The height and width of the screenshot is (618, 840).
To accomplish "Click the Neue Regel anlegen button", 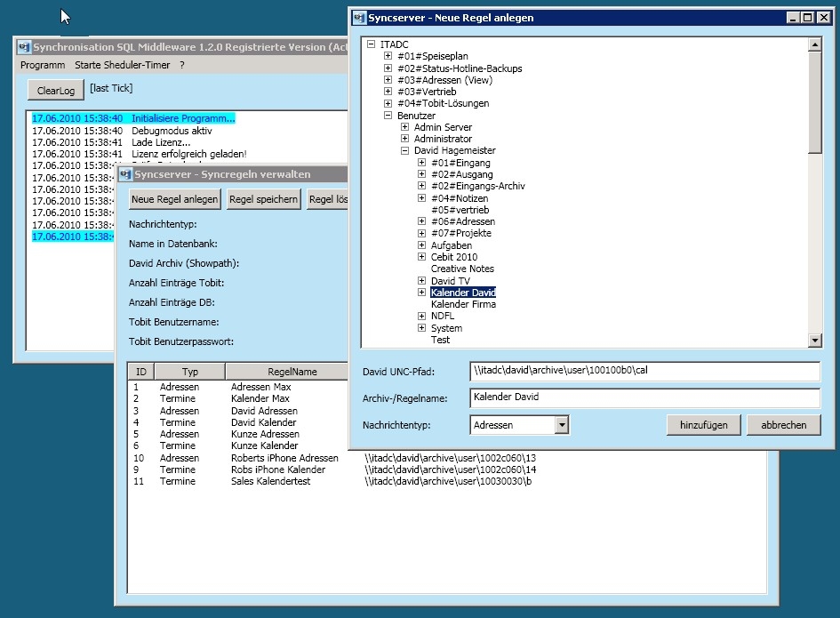I will tap(174, 199).
